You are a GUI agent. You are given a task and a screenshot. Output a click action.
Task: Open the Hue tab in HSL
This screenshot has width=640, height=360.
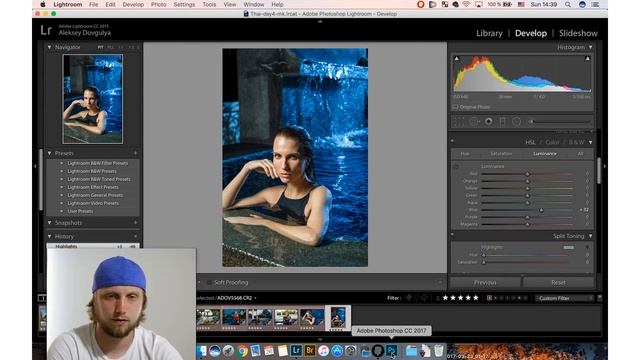click(x=465, y=154)
